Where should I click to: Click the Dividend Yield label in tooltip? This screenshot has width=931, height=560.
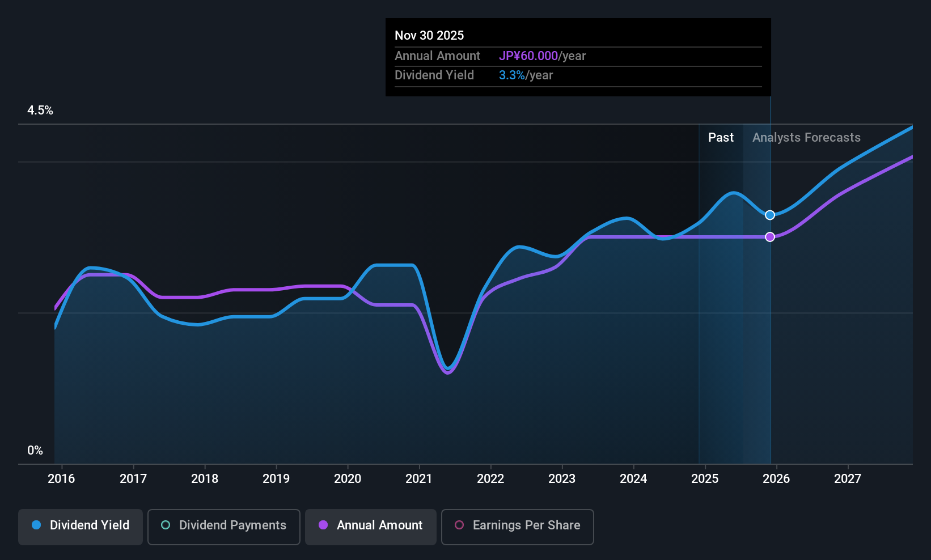coord(434,75)
